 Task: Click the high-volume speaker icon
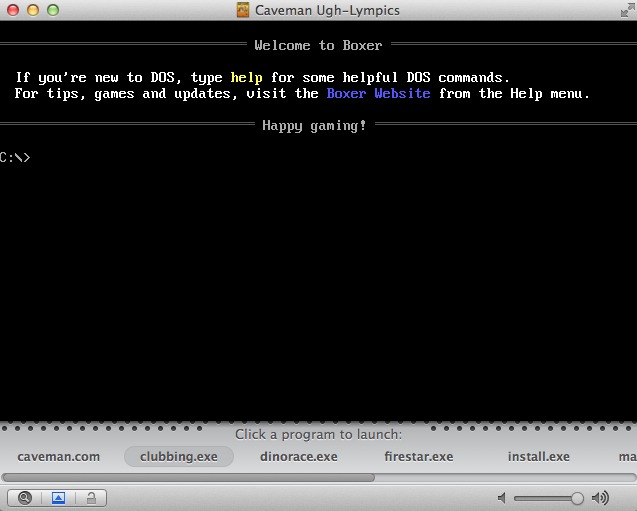(600, 498)
